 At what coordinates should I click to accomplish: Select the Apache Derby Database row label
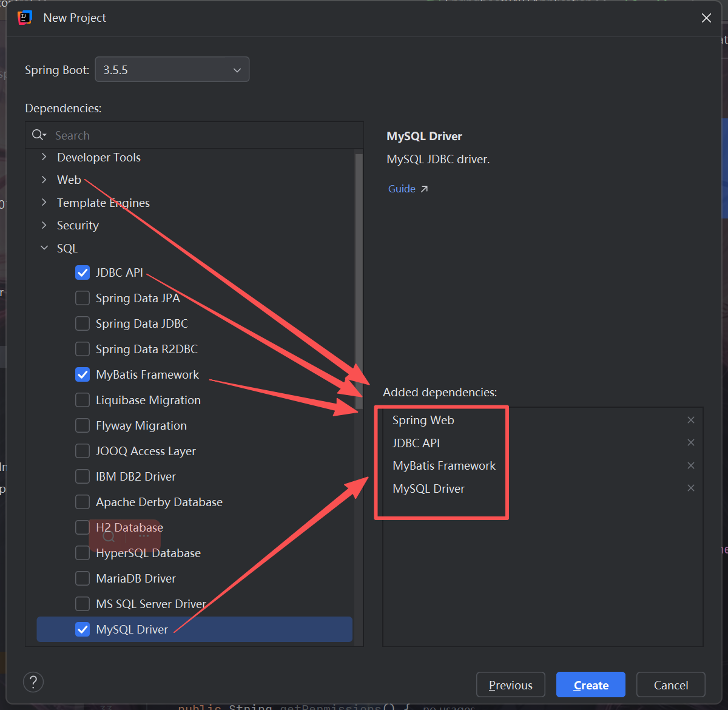point(159,502)
